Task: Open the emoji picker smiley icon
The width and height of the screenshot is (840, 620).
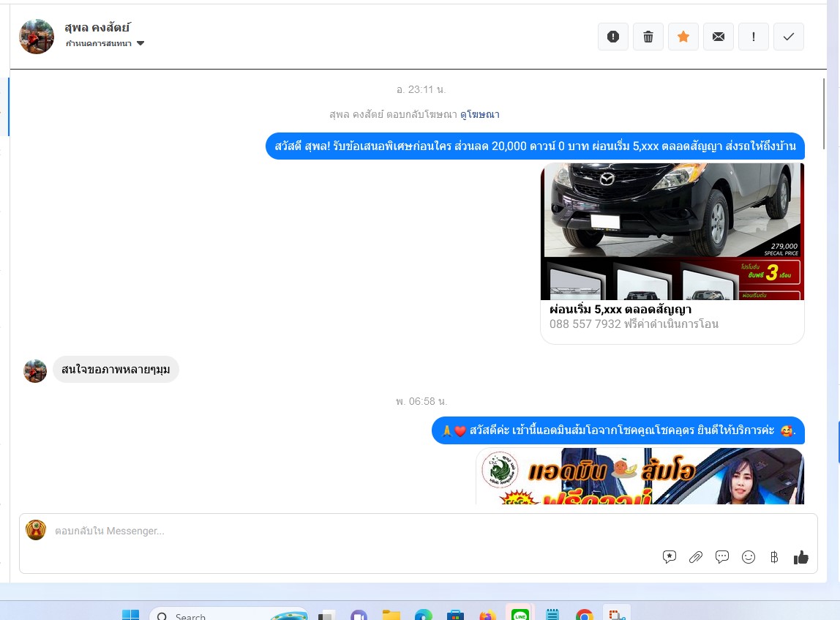Action: 749,557
